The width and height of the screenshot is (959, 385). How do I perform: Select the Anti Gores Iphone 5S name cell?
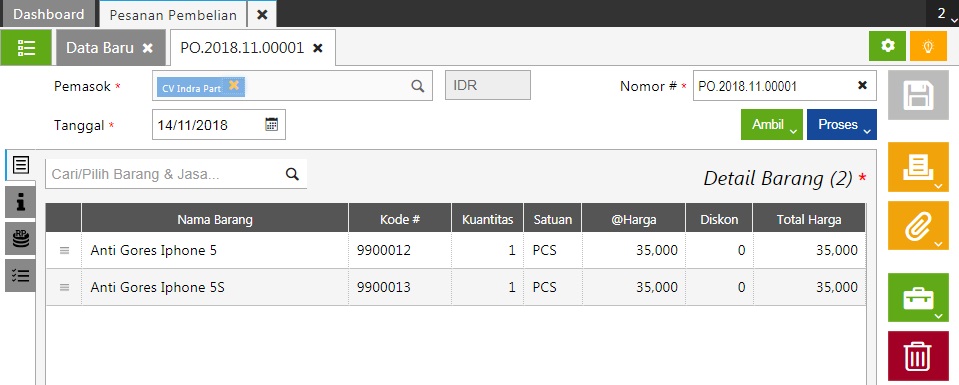[x=215, y=287]
